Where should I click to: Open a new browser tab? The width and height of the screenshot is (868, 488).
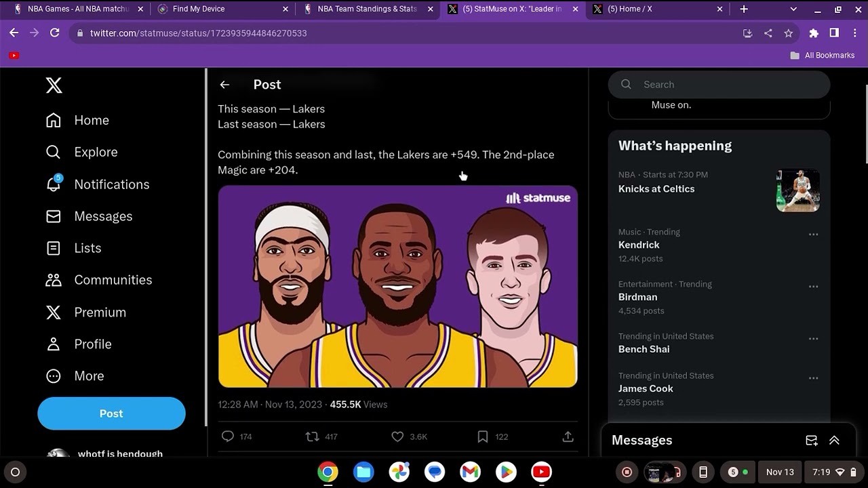pos(744,9)
